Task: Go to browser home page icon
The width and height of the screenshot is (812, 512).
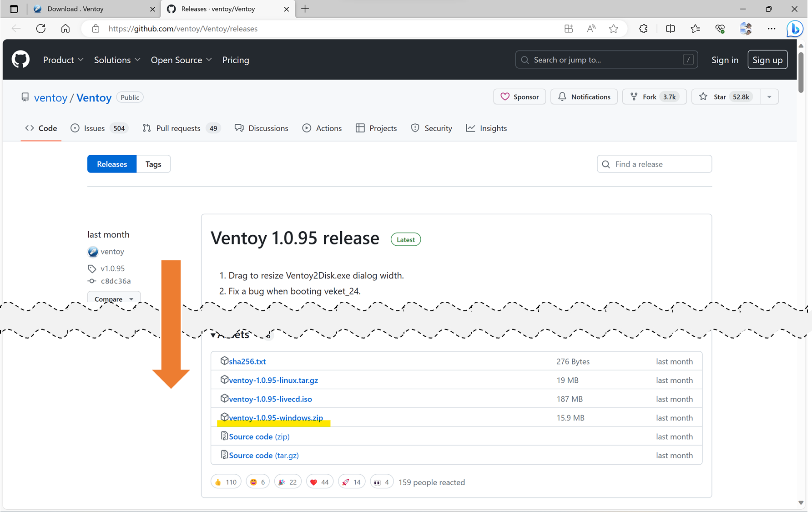Action: coord(66,29)
